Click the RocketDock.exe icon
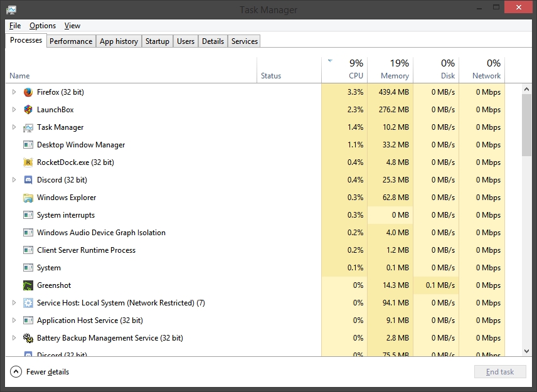The height and width of the screenshot is (392, 537). tap(28, 162)
